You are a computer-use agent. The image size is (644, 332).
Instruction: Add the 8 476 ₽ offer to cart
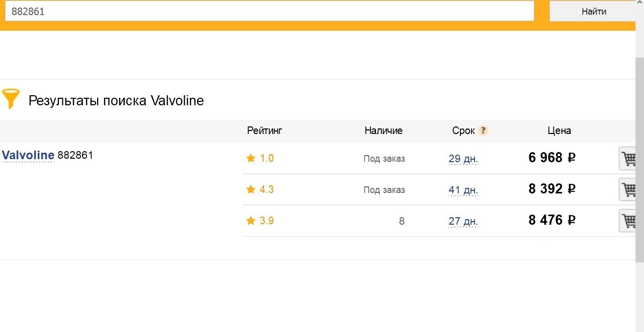[x=627, y=221]
